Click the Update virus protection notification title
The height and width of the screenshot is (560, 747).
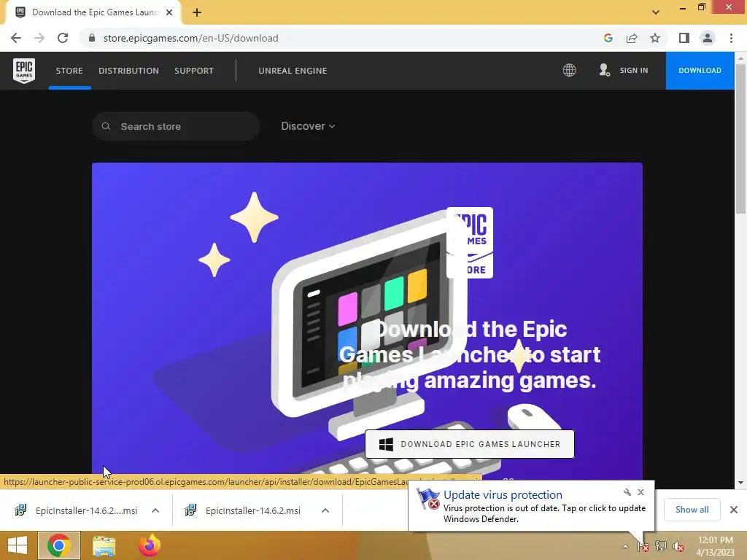coord(503,495)
